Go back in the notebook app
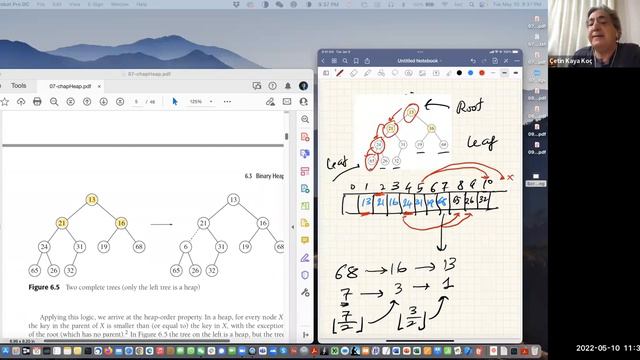The width and height of the screenshot is (640, 360). point(323,61)
